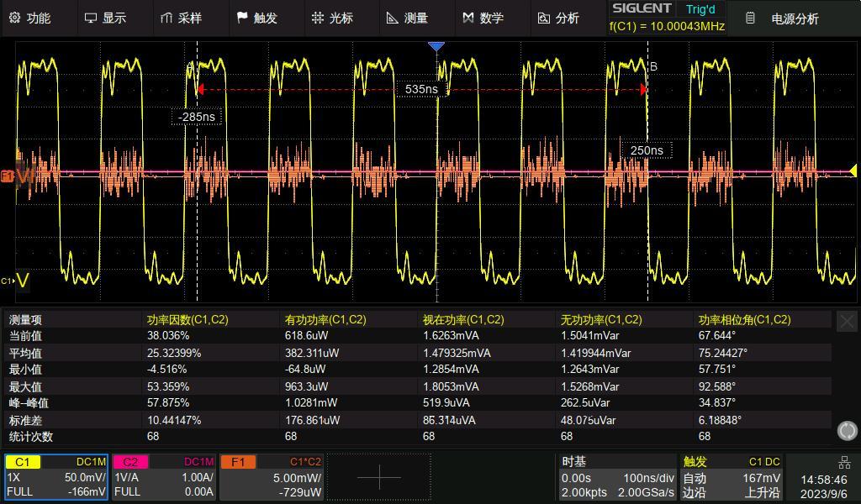This screenshot has height=504, width=861.
Task: Select the yellow trigger level arrow
Action: click(853, 171)
